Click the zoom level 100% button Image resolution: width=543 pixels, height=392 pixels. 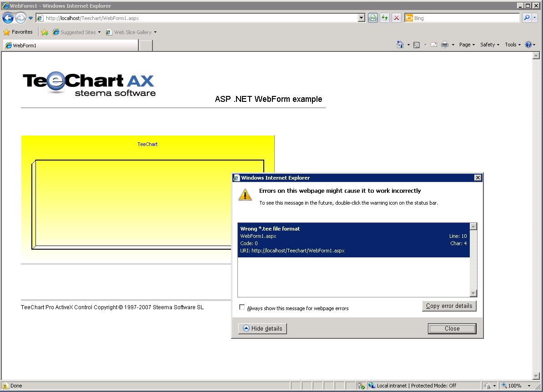[x=512, y=386]
